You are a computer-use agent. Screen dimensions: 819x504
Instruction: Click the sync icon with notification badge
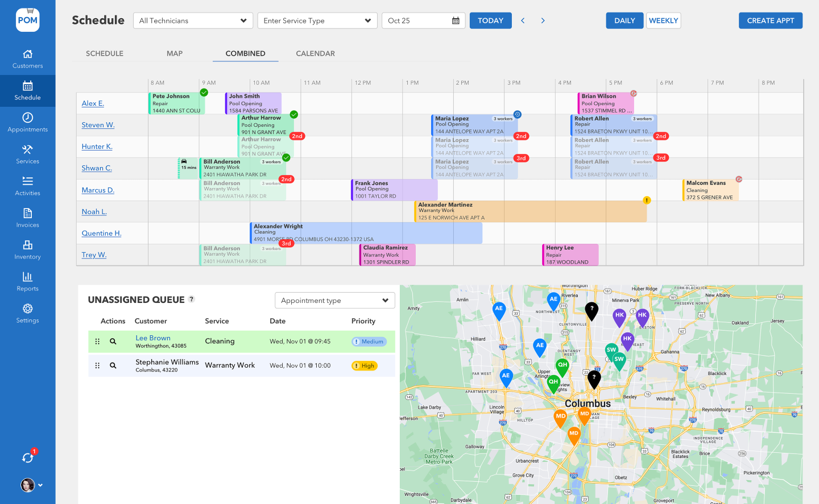pyautogui.click(x=27, y=457)
